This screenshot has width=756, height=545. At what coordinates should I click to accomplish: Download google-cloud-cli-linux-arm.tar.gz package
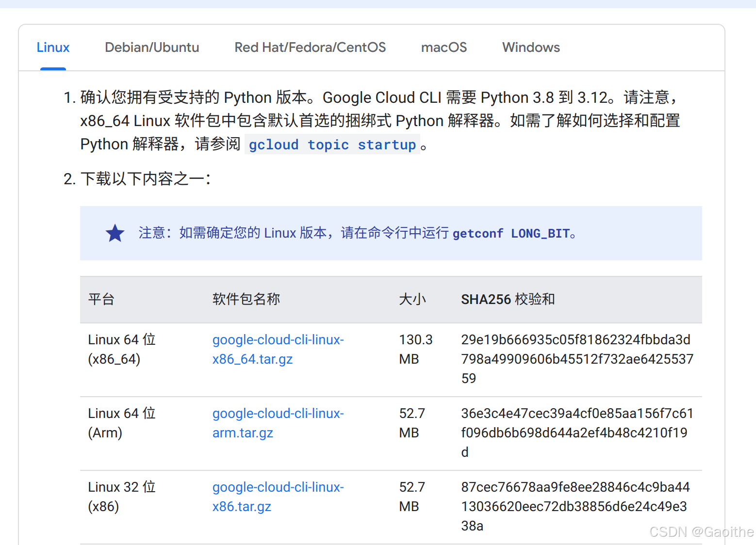point(278,423)
